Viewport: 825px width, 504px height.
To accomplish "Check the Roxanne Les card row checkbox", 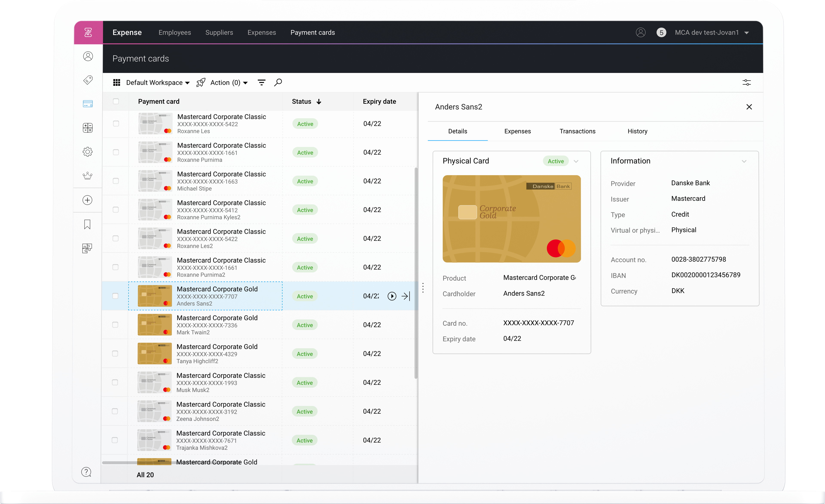I will [116, 124].
